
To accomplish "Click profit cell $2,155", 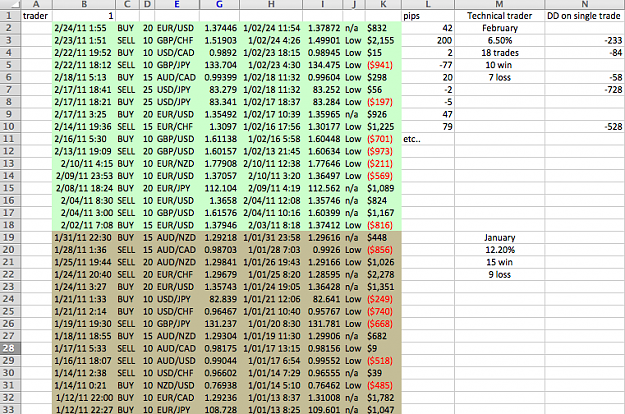I will click(383, 41).
